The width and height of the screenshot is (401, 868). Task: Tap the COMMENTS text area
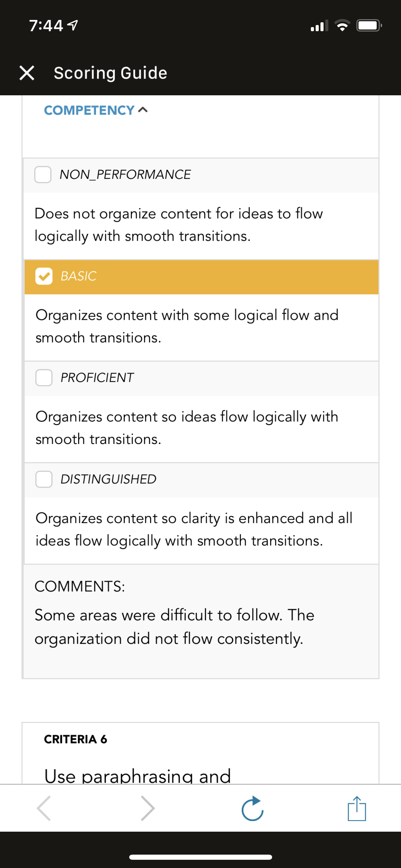(201, 622)
